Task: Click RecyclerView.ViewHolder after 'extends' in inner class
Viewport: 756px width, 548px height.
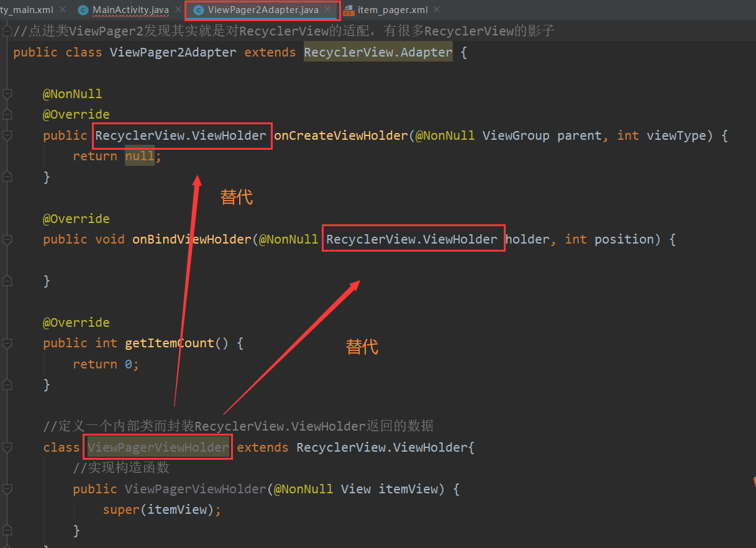Action: (382, 447)
